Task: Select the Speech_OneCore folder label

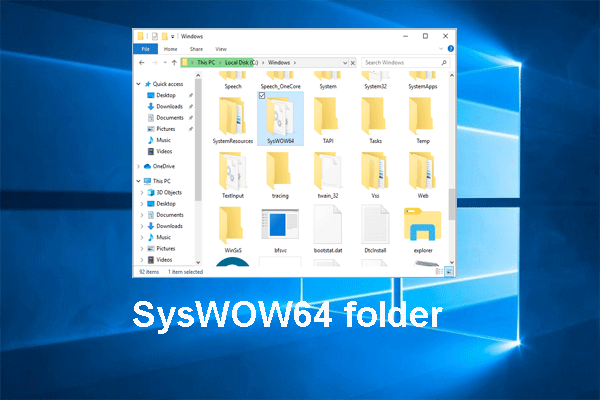Action: [280, 87]
